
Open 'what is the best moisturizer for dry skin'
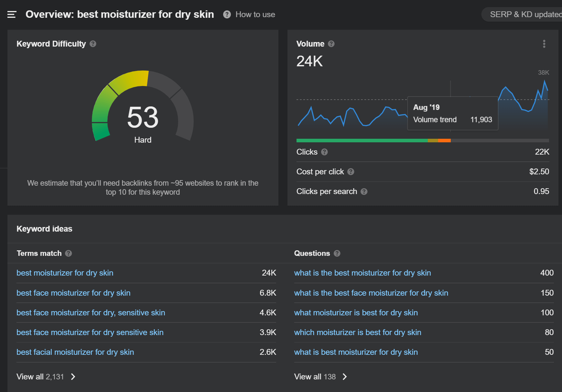[x=362, y=273]
